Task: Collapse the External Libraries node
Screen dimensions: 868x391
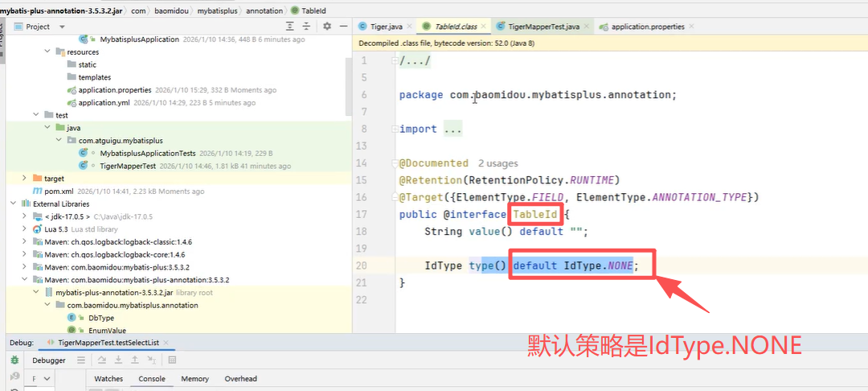Action: click(12, 204)
